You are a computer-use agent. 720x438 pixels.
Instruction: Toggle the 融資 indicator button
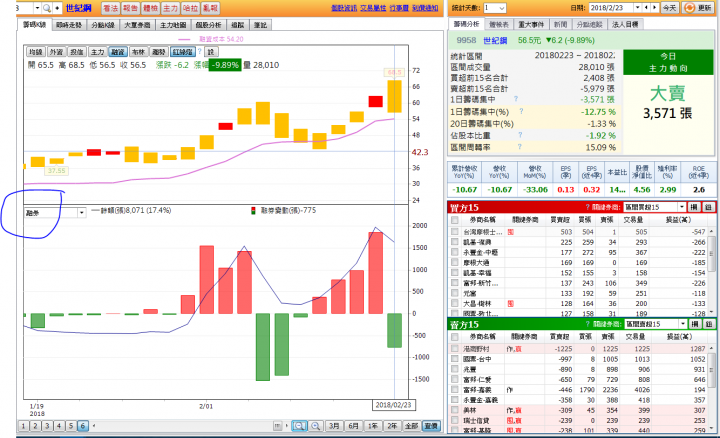click(x=118, y=52)
